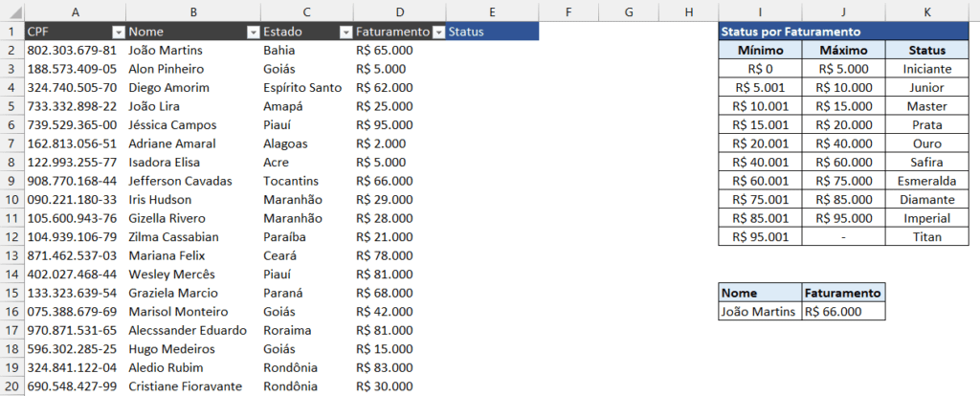Click the Espírito Santo state cell
Image resolution: width=980 pixels, height=396 pixels.
point(306,87)
